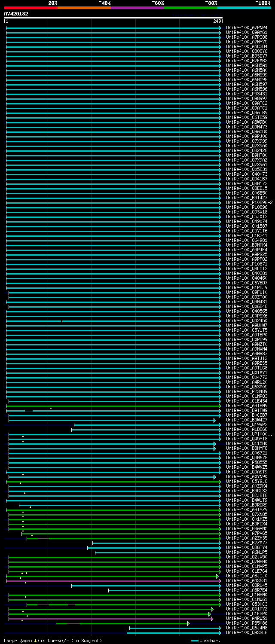275x644 pixels.
Task: Select label UniRef100_A8R7E4
Action: (247, 590)
